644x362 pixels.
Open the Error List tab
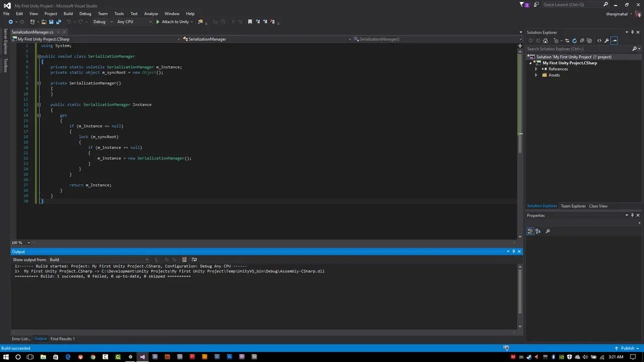coord(21,339)
